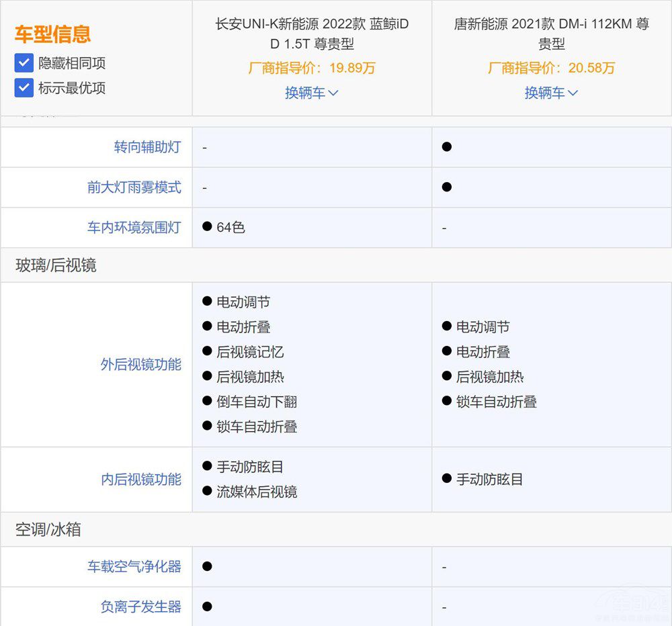Select the 空调/冰箱 section header
This screenshot has width=672, height=626.
click(x=48, y=530)
